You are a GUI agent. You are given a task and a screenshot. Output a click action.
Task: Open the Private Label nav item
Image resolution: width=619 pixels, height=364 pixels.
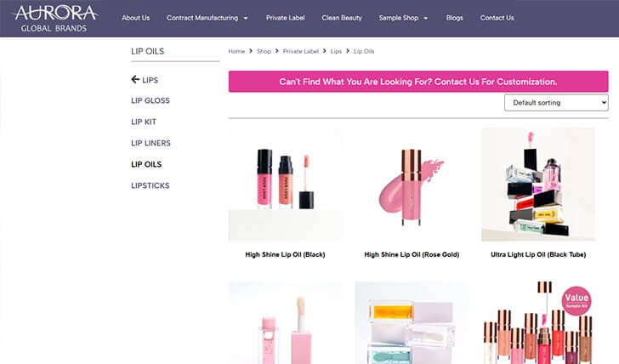click(x=285, y=18)
